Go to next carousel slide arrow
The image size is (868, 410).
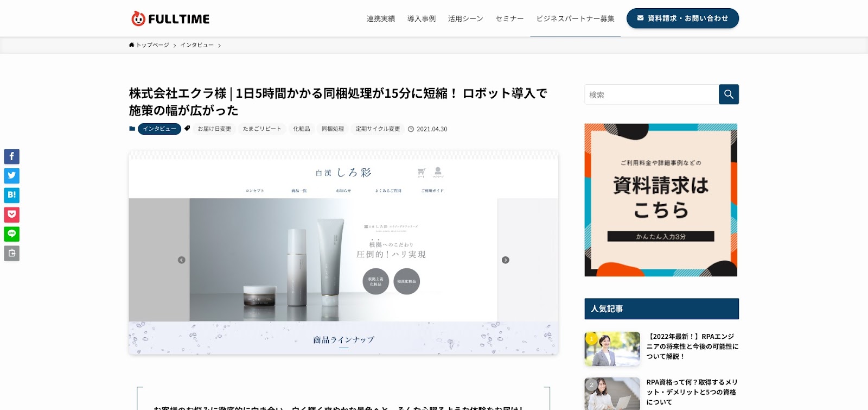point(506,260)
